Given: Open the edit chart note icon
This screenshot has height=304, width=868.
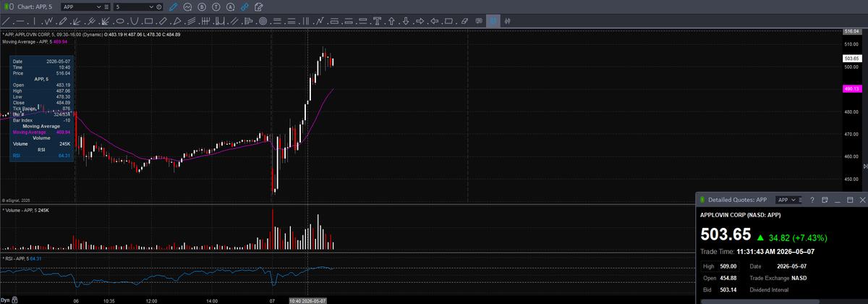Looking at the screenshot, I should coord(258,7).
